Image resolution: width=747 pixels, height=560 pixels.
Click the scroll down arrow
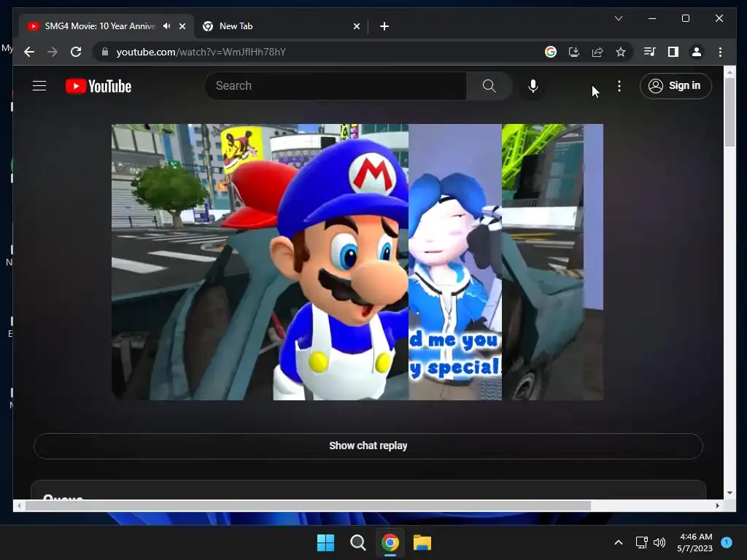(729, 493)
